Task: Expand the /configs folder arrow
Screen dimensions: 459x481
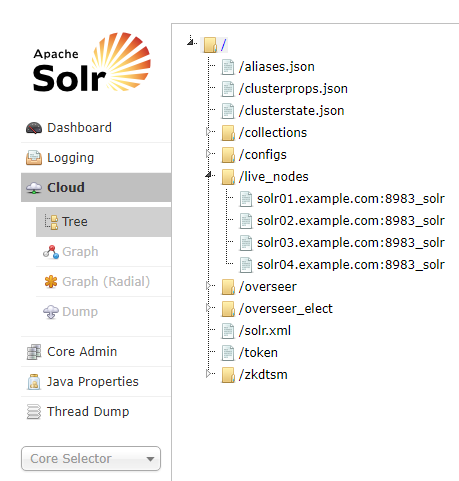Action: pyautogui.click(x=209, y=154)
